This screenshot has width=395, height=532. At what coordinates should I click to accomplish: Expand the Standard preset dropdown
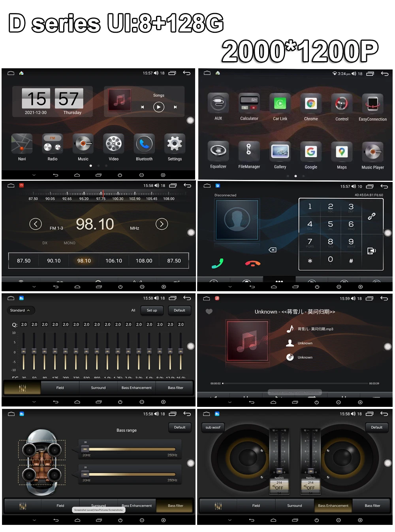point(21,310)
